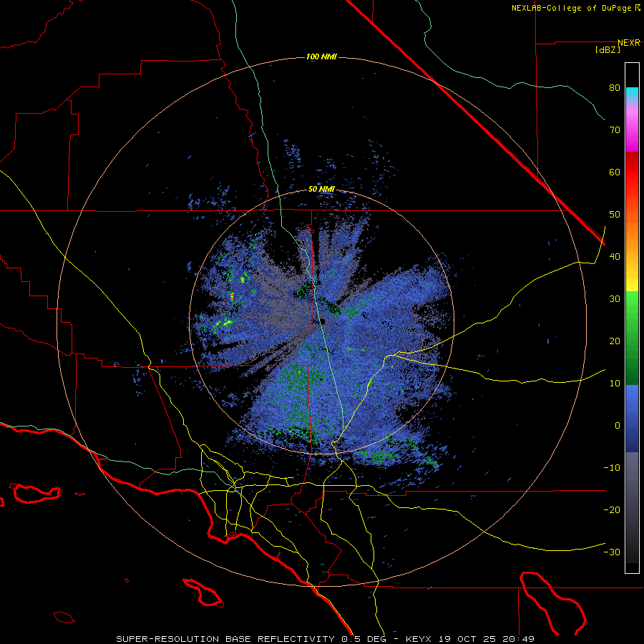Screen dimensions: 644x644
Task: Click the 10 value on the dBZ scale
Action: 615,384
